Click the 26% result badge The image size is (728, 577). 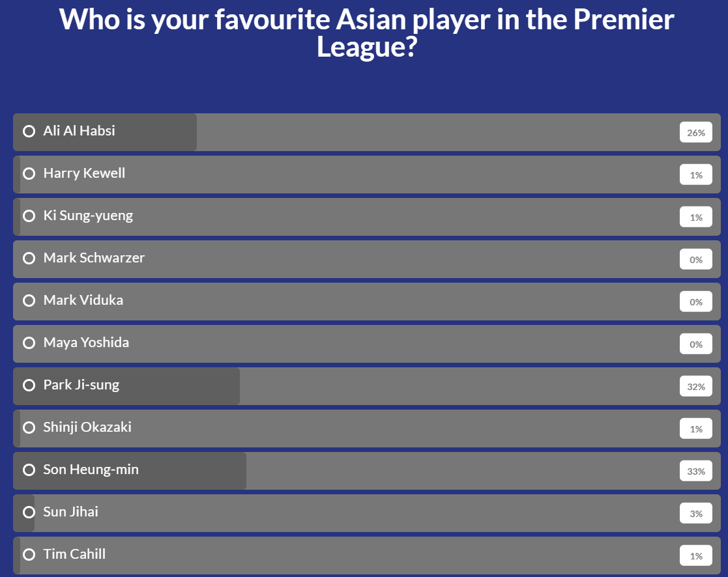coord(695,132)
